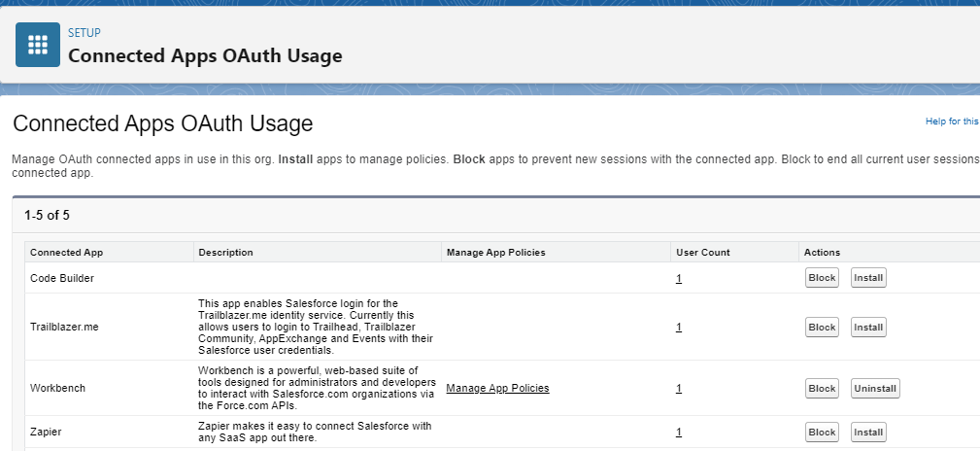The height and width of the screenshot is (451, 980).
Task: Block the Trailblazer.me app
Action: (822, 328)
